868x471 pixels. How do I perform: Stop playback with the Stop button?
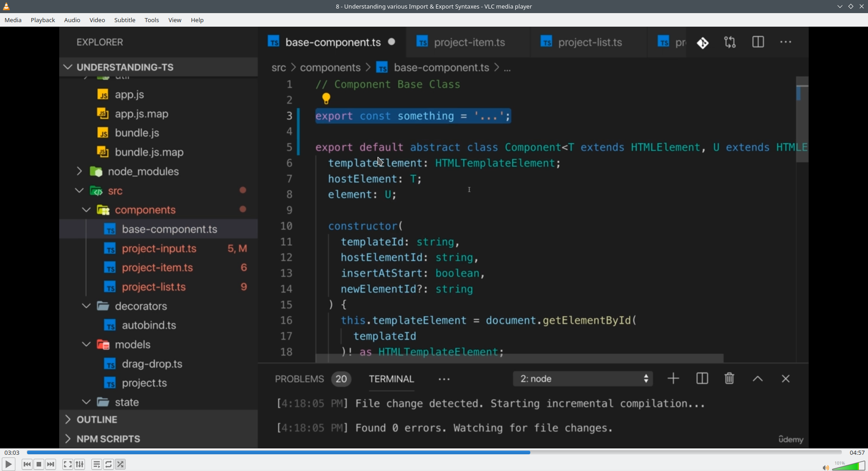point(39,464)
